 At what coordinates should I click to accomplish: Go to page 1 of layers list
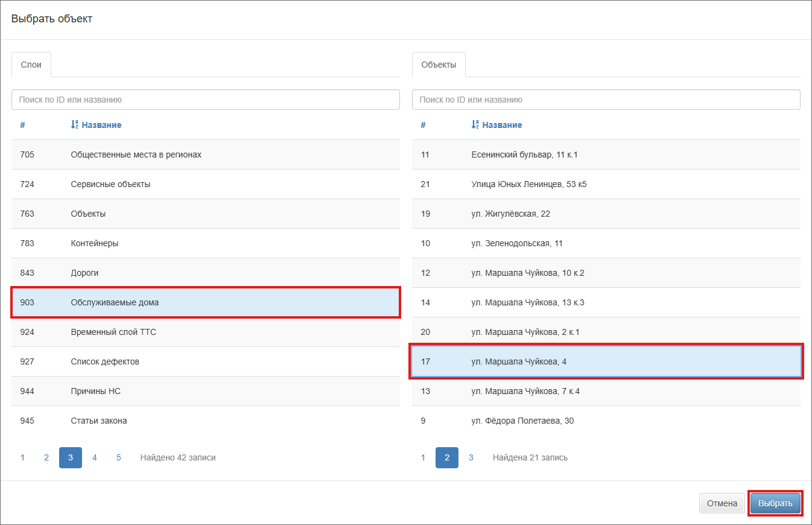[22, 457]
